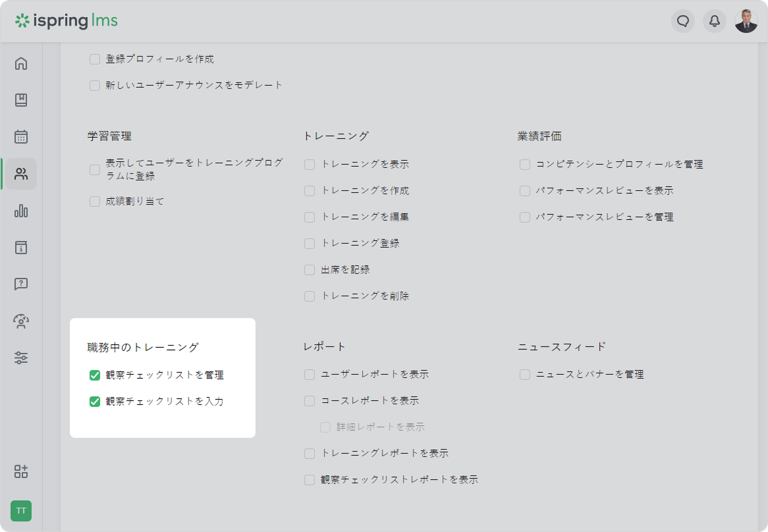
Task: Check ニュースとバナーを管理 option
Action: [525, 375]
